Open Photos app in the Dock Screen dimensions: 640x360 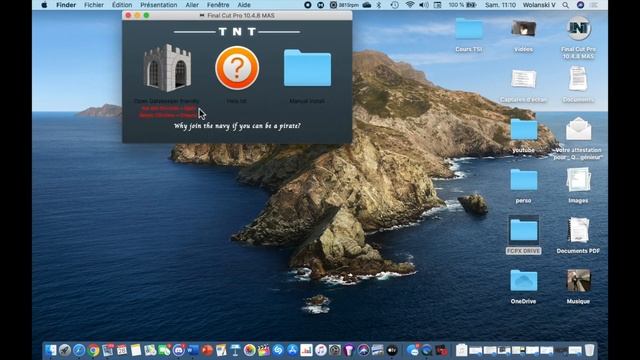(x=249, y=350)
